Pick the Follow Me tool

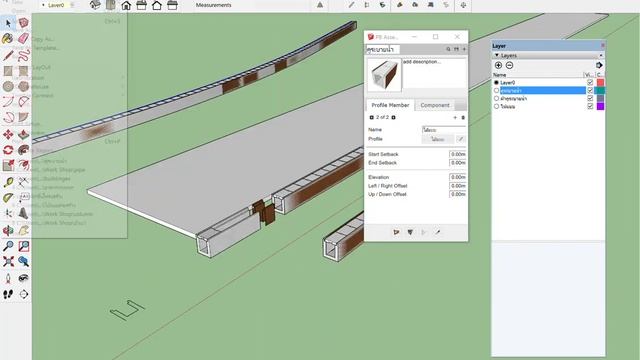pos(24,150)
